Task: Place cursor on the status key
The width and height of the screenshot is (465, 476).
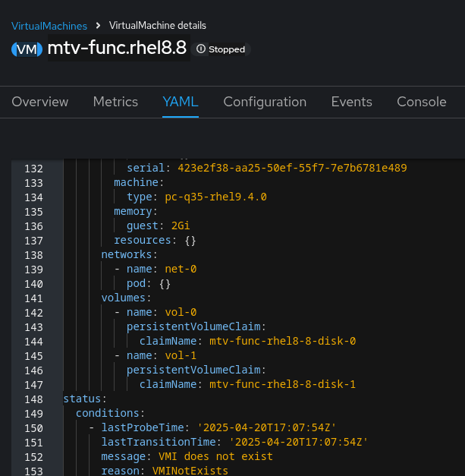Action: point(83,399)
